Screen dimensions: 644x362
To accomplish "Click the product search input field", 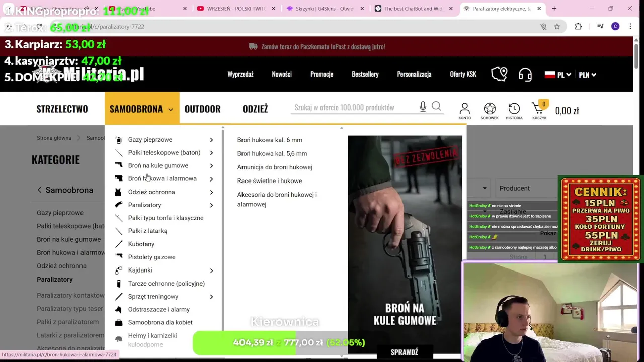I will click(355, 107).
